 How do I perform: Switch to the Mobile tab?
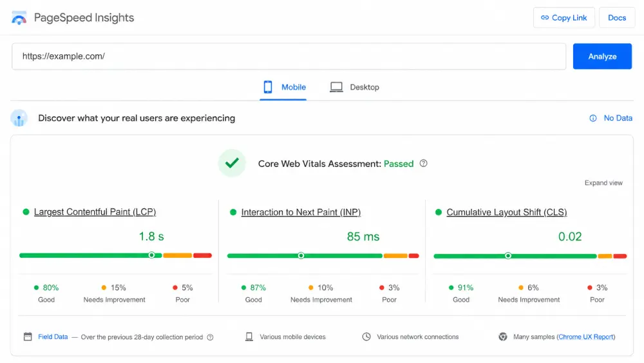[283, 87]
